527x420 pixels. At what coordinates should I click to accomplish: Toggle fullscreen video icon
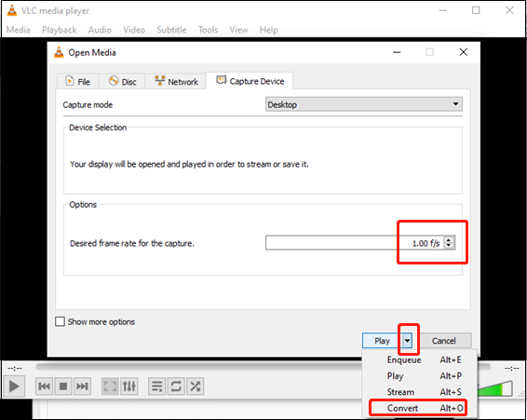[110, 386]
